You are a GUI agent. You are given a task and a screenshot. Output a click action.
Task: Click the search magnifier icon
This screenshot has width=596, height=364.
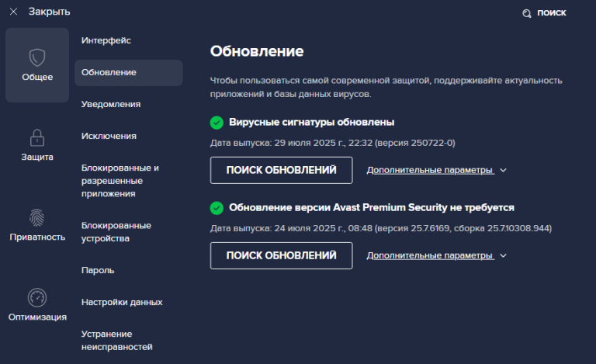(x=527, y=13)
